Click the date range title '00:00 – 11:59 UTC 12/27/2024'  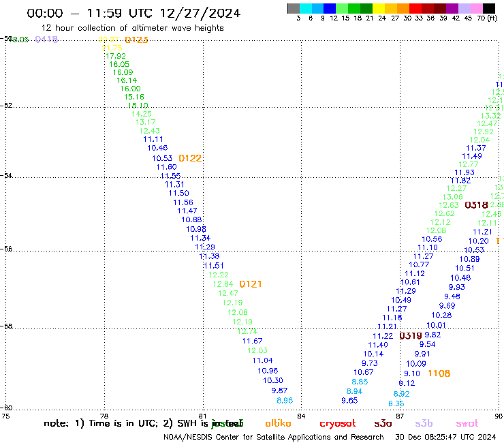tap(133, 13)
